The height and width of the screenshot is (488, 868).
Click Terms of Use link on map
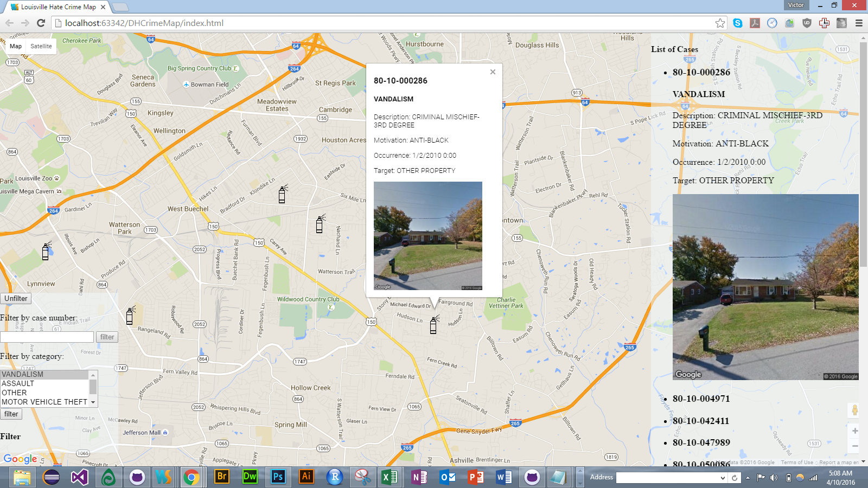click(x=797, y=463)
